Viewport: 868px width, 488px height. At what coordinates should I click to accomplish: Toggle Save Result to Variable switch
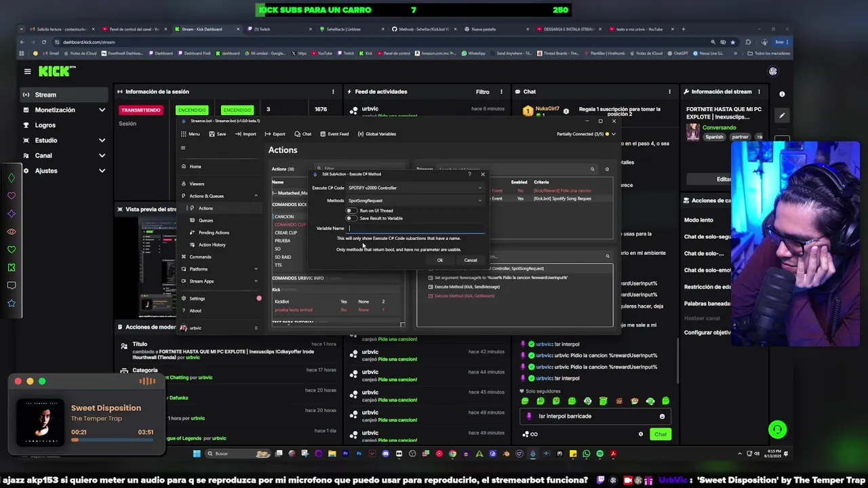(351, 218)
